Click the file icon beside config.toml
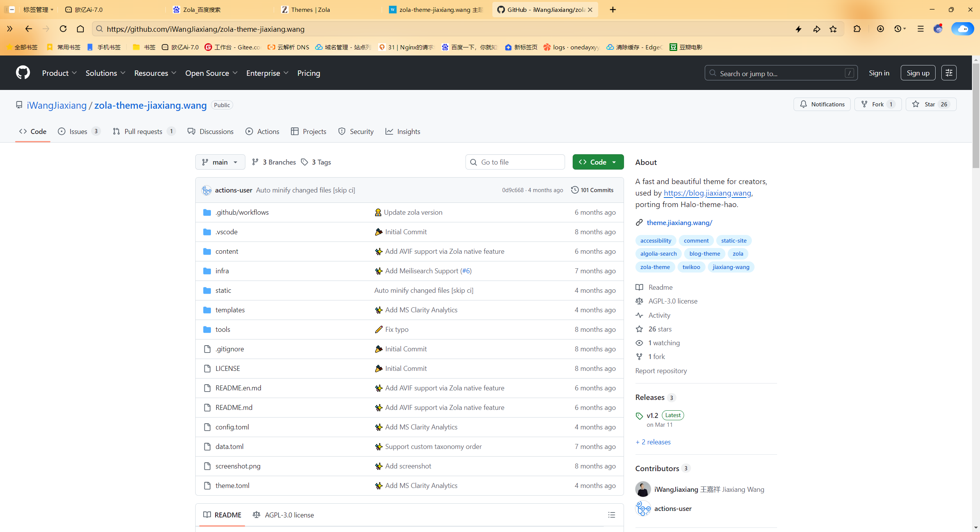Viewport: 980px width, 532px height. 207,427
